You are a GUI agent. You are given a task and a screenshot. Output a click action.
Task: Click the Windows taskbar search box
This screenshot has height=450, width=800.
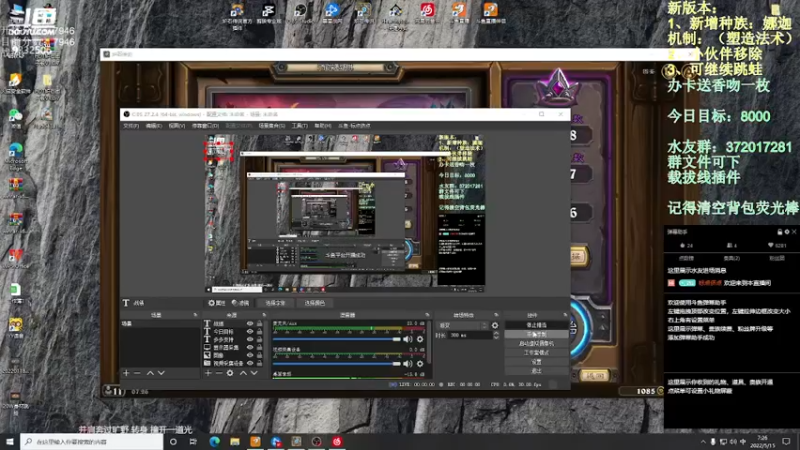point(92,441)
